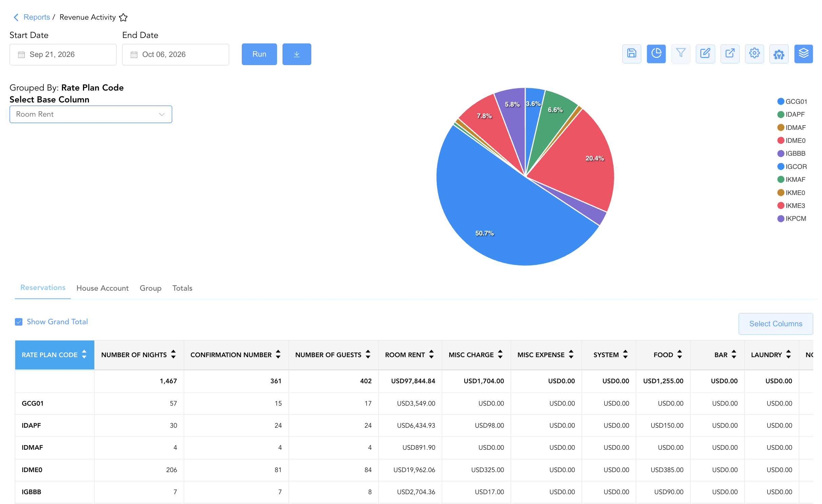Switch to the House Account tab
The width and height of the screenshot is (822, 504).
102,288
